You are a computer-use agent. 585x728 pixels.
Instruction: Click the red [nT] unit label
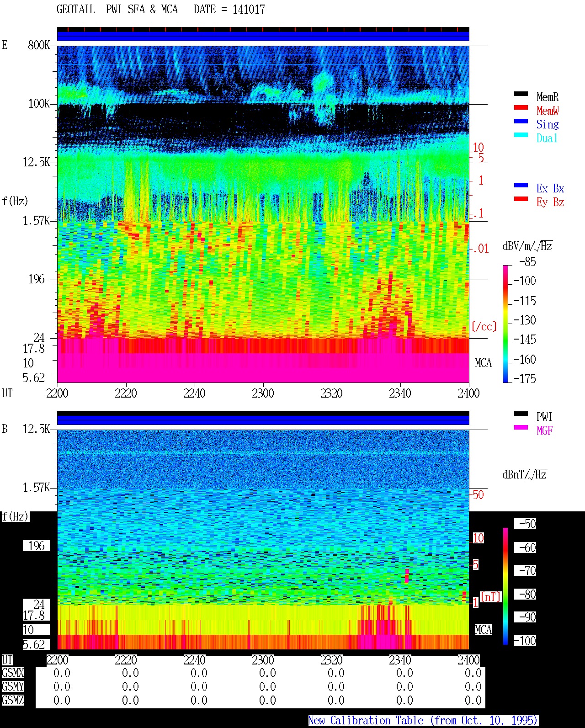pyautogui.click(x=490, y=596)
